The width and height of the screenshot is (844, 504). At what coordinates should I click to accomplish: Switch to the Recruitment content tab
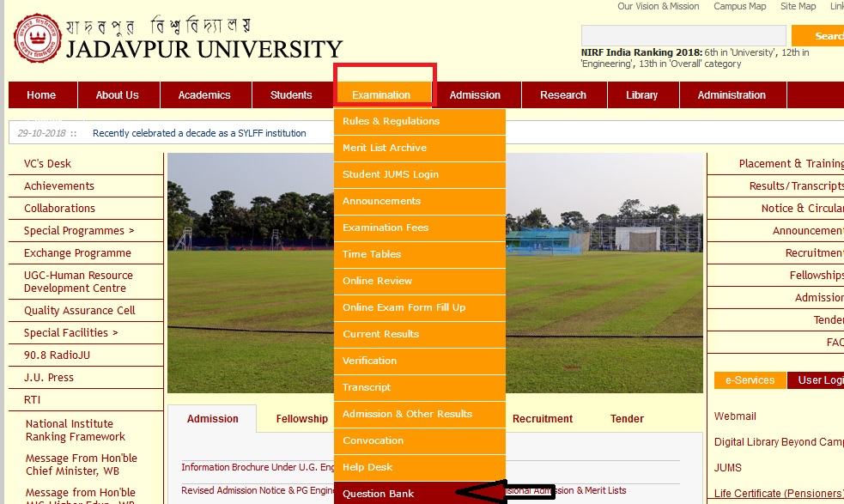[x=543, y=419]
